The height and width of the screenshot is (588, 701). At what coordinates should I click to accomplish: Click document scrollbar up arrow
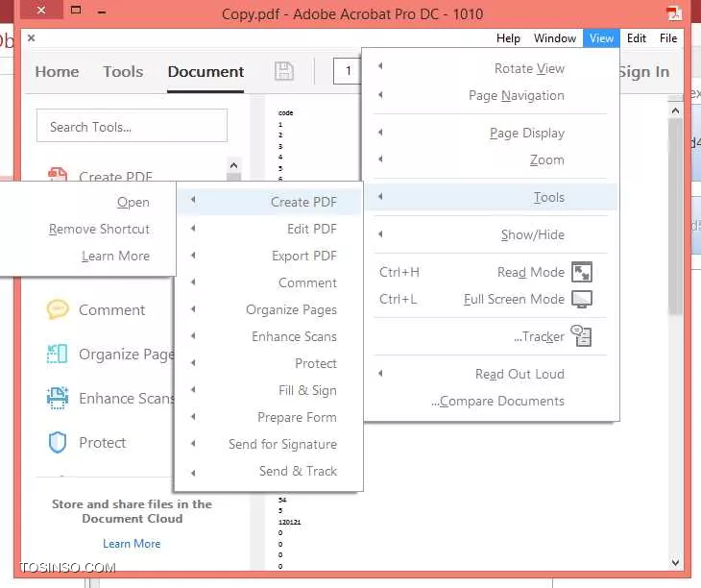(x=675, y=110)
